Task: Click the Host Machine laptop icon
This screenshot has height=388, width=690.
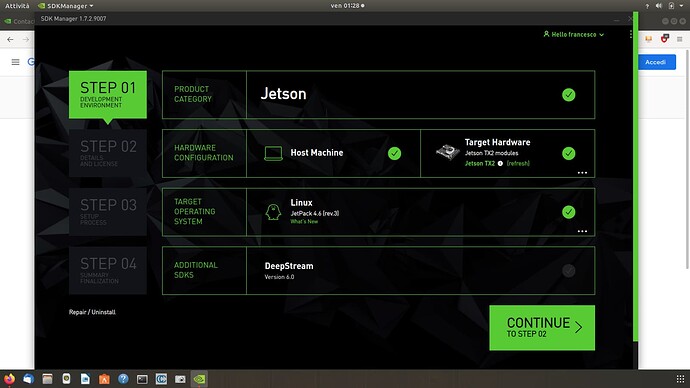Action: [x=273, y=154]
